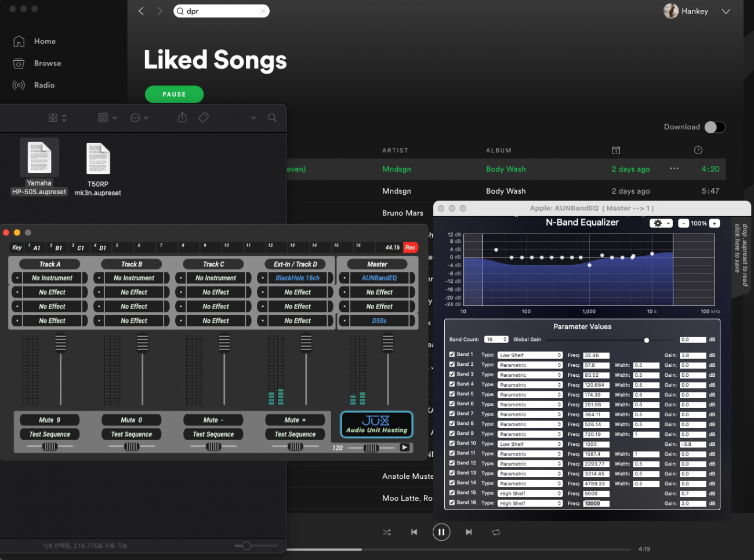Uncheck Band 10 checkbox
The height and width of the screenshot is (560, 754).
click(x=452, y=443)
